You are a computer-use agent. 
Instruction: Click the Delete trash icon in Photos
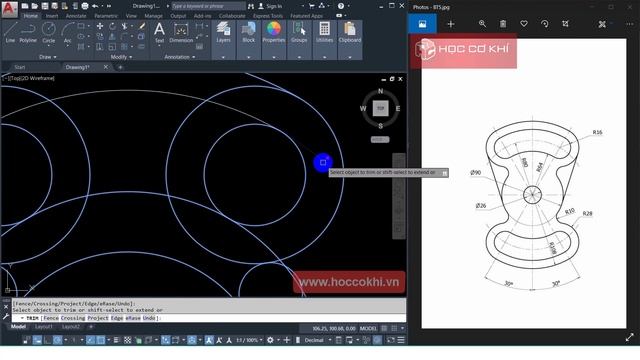[x=503, y=24]
